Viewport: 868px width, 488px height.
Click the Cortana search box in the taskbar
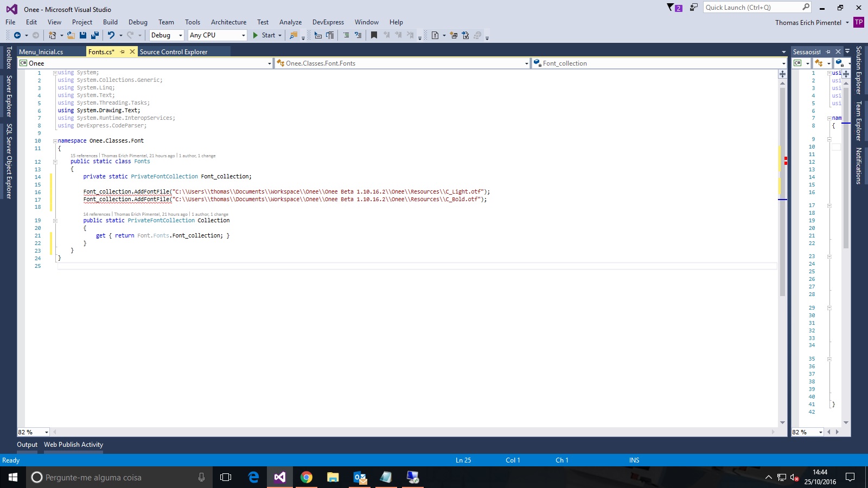tap(119, 477)
